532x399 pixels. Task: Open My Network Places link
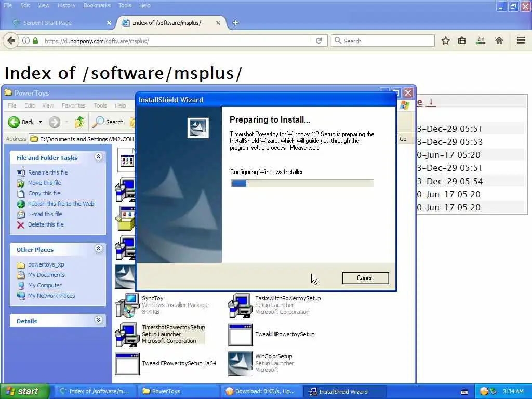tap(51, 296)
